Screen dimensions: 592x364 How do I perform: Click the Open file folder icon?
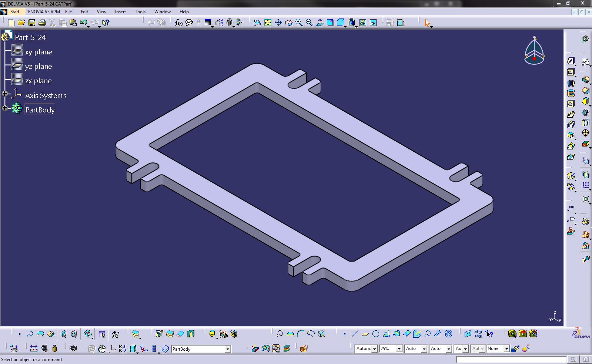click(x=21, y=23)
